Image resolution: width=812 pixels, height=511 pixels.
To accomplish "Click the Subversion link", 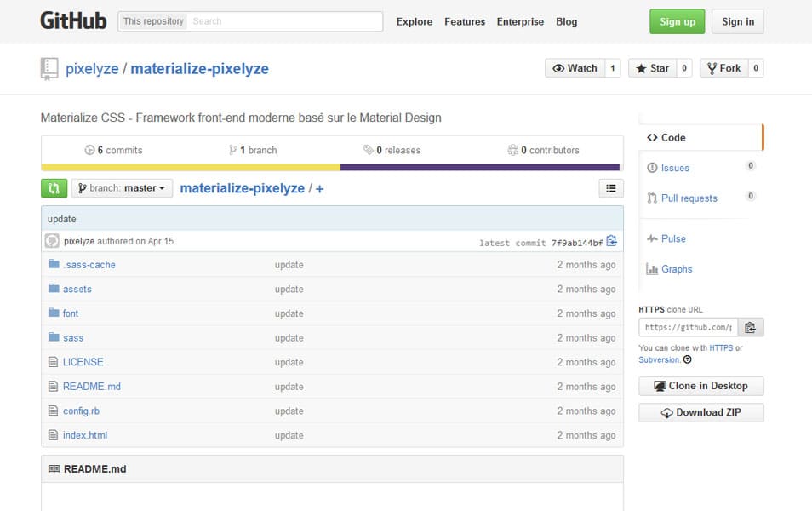I will [x=659, y=359].
